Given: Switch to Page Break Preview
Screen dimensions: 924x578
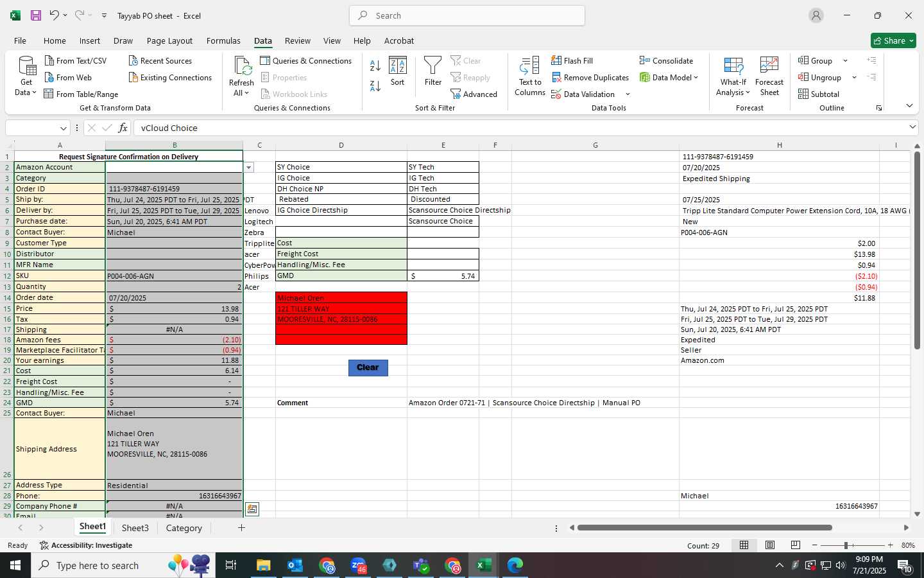Looking at the screenshot, I should point(796,545).
